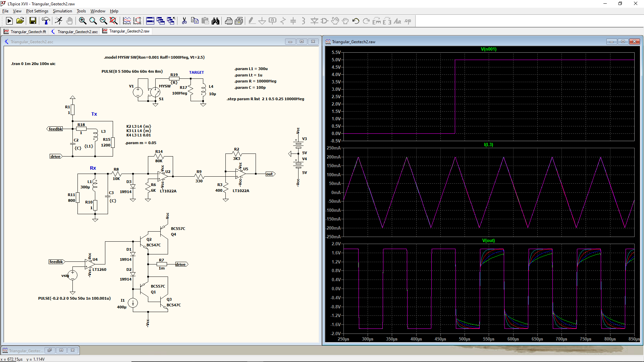Click the Cascade windows icon
The image size is (644, 362).
tap(161, 21)
